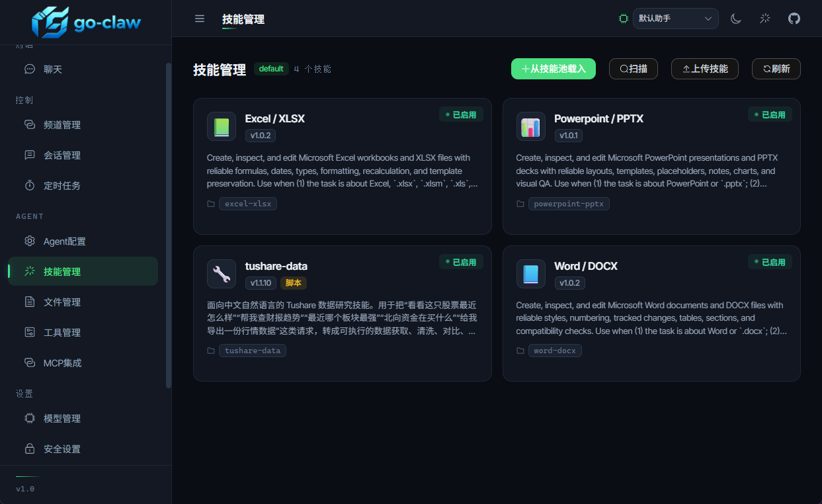822x504 pixels.
Task: Click the word-docx folder label
Action: [555, 351]
